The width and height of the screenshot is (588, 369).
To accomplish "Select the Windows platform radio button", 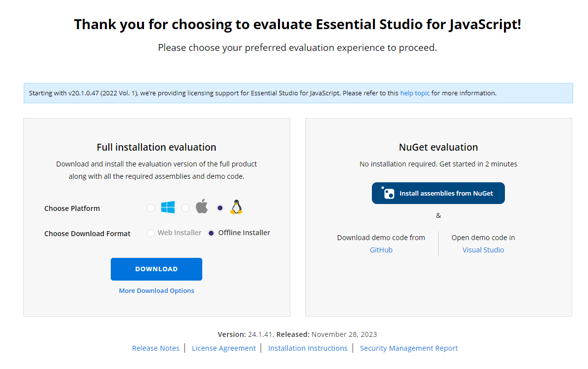I will pos(151,208).
